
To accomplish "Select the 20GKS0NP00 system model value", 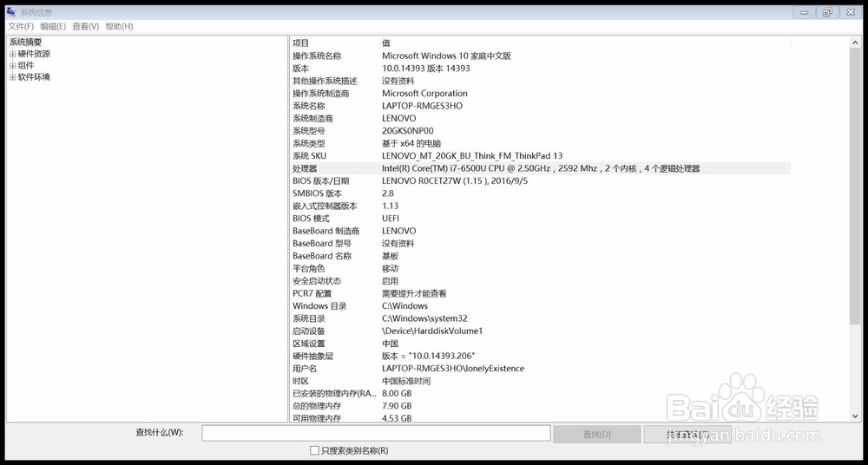I will tap(408, 131).
